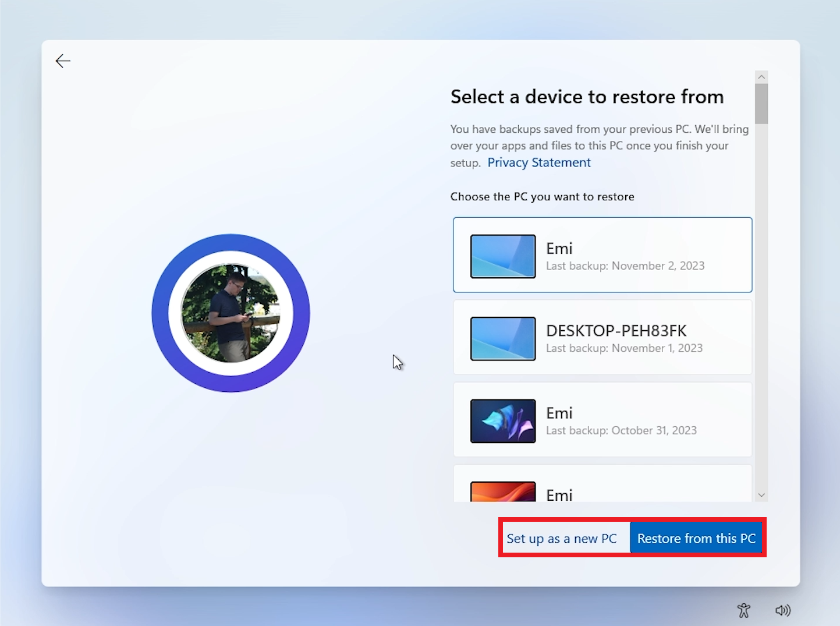The height and width of the screenshot is (626, 840).
Task: Open the Privacy Statement link
Action: click(538, 162)
